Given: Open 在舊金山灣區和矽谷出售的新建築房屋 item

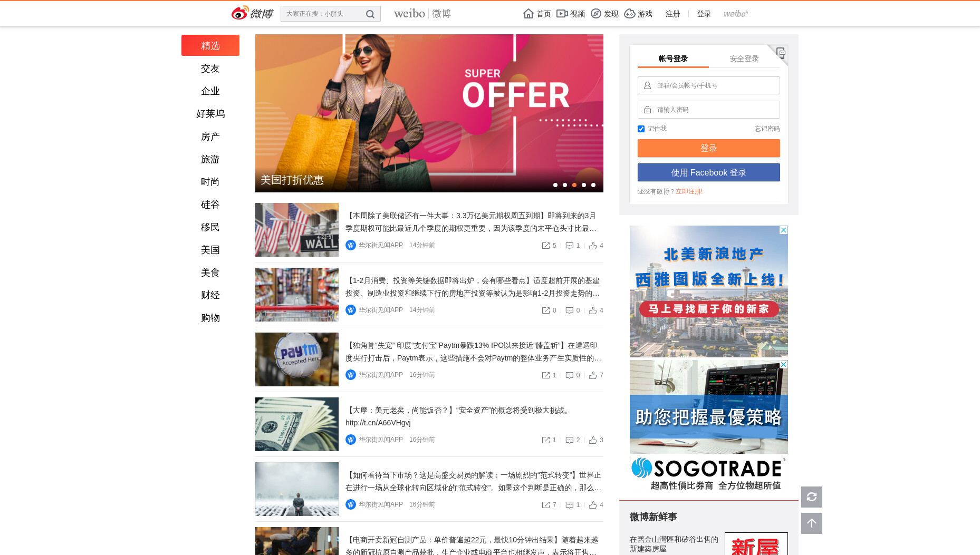Looking at the screenshot, I should pos(674,544).
